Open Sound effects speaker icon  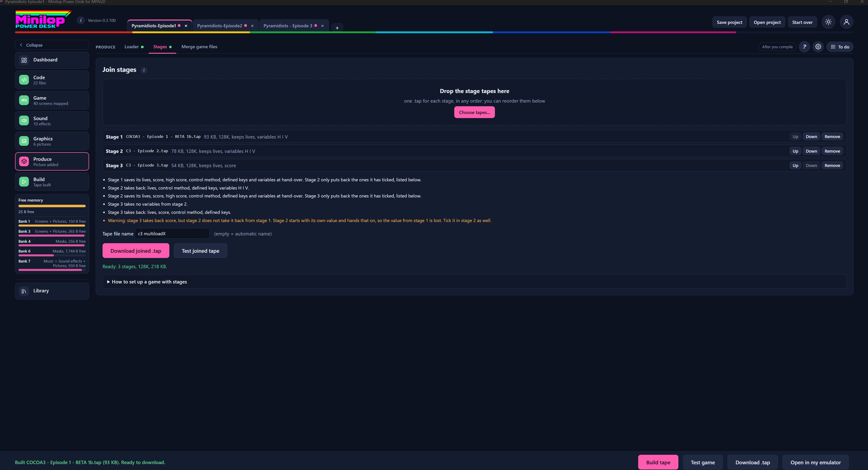24,121
